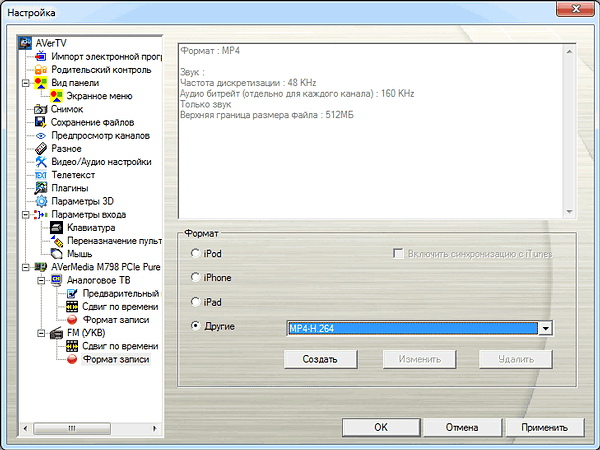
Task: Click film icon for FM Сдвиг по времени
Action: (72, 346)
